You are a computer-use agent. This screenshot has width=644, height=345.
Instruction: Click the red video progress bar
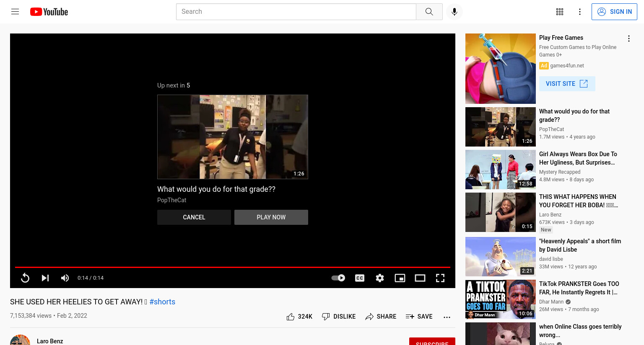233,267
